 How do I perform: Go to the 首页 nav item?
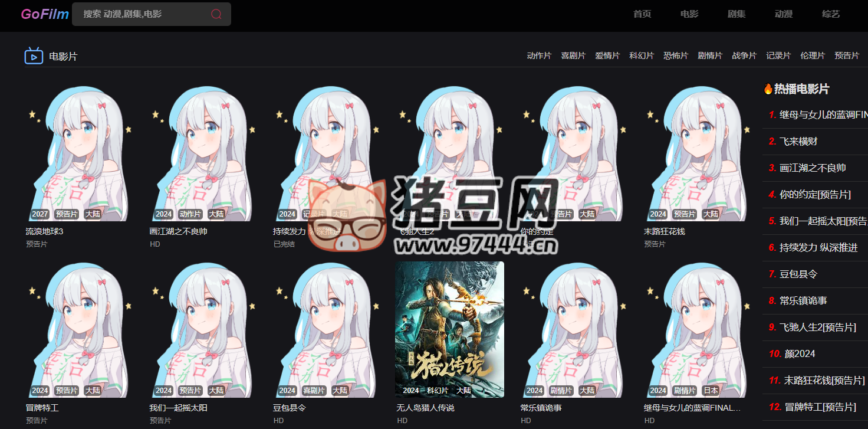point(642,14)
